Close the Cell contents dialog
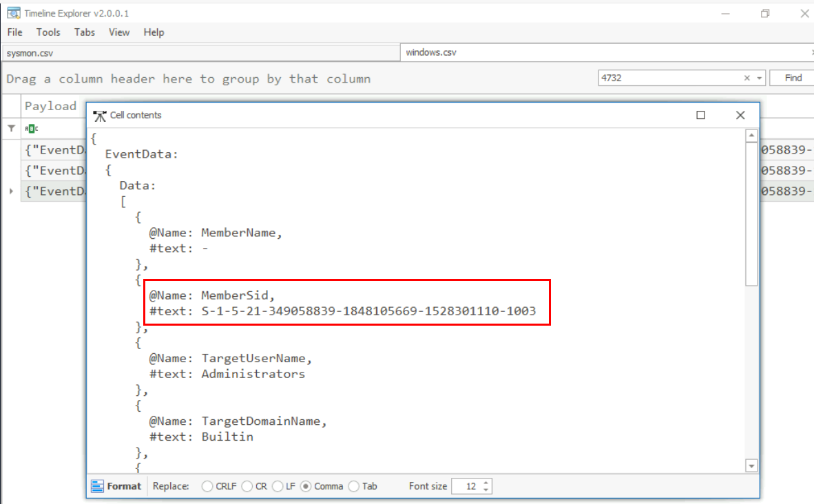 tap(740, 116)
